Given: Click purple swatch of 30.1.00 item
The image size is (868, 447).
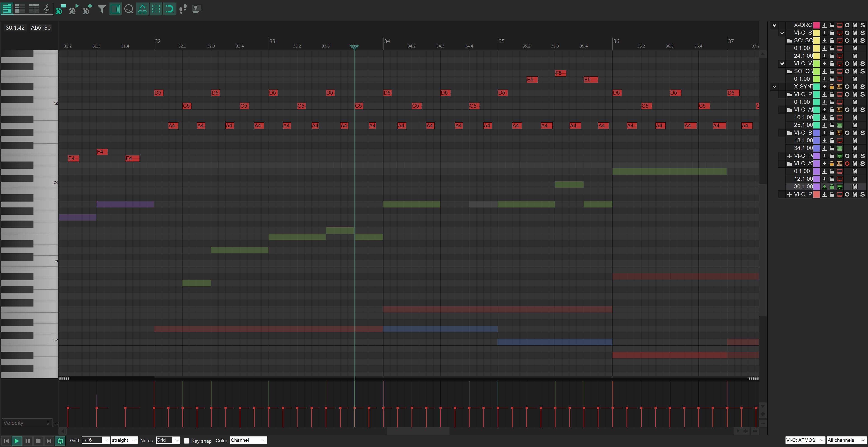Looking at the screenshot, I should click(816, 187).
